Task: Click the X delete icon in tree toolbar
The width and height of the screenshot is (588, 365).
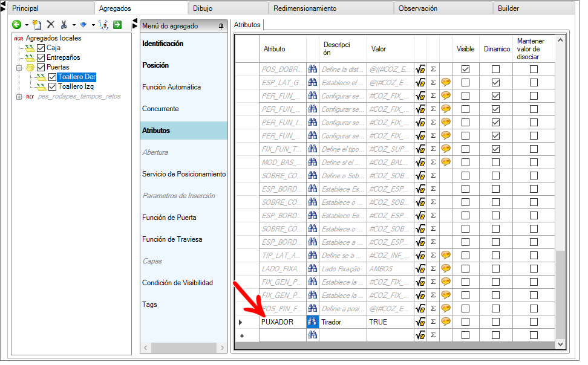Action: point(51,25)
